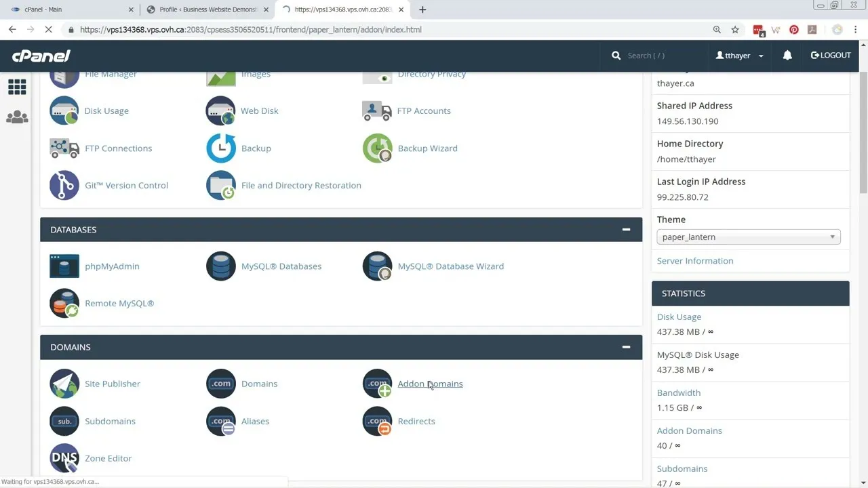Open Git Version Control icon

(64, 185)
